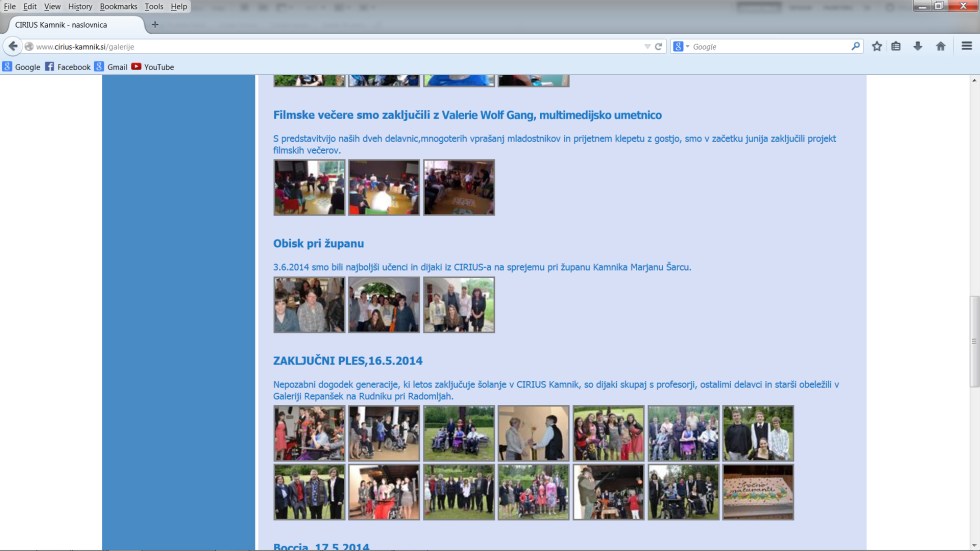Open the bookmarks list icon
Screen dimensions: 980x551
[x=897, y=46]
